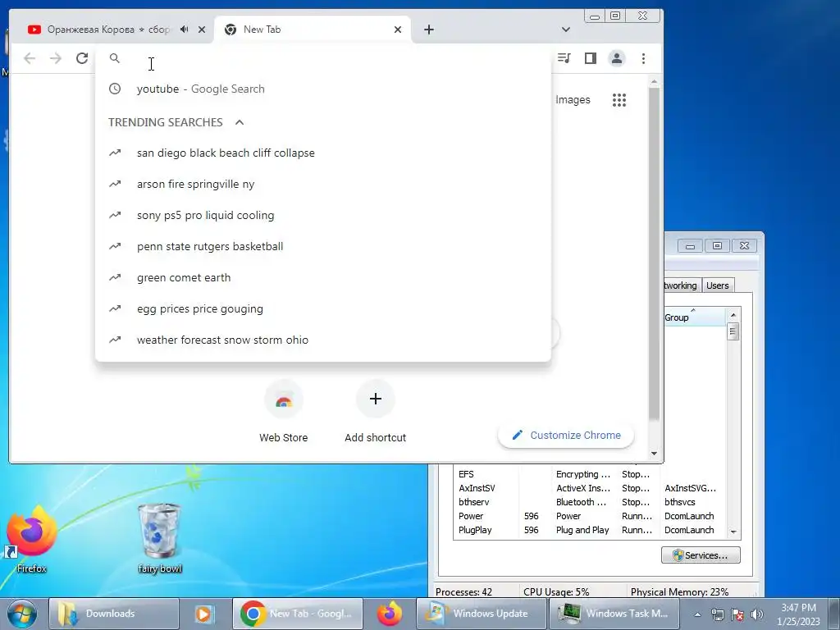Close the Оранжевая Корова YouTube tab
The height and width of the screenshot is (630, 840).
[x=202, y=30]
